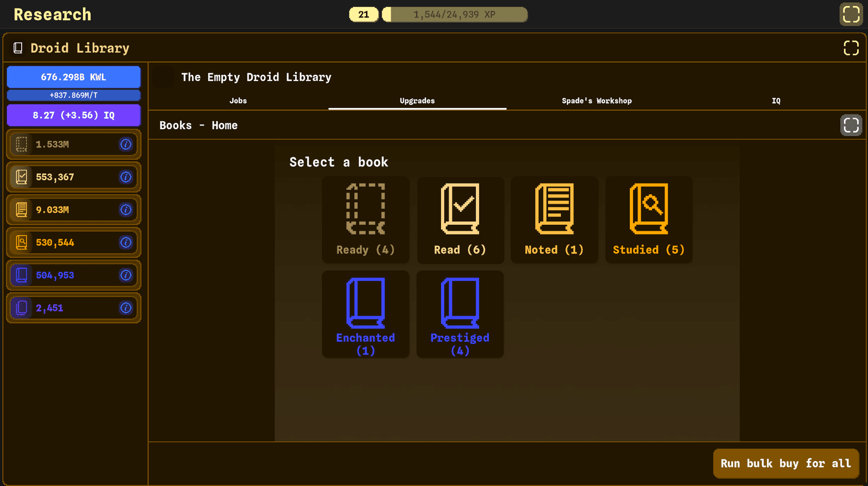Click the 9.033M noted books count
The height and width of the screenshot is (486, 868).
[52, 210]
